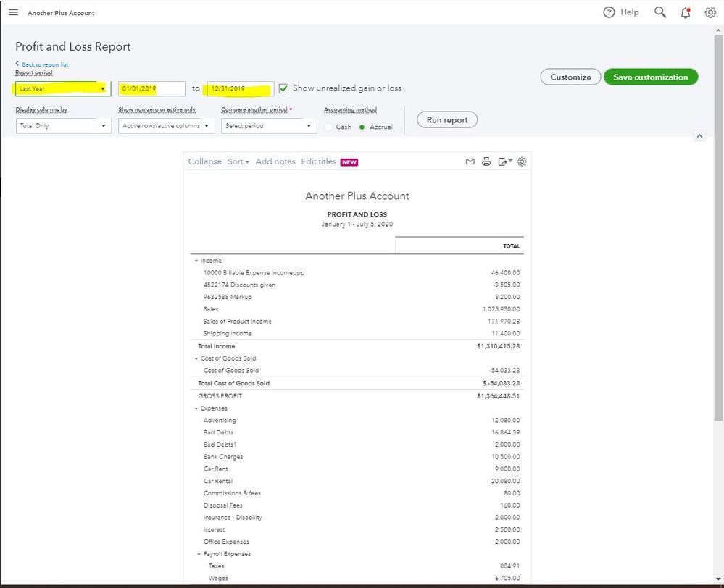
Task: Click the page vertical scrollbar
Action: pos(718,227)
